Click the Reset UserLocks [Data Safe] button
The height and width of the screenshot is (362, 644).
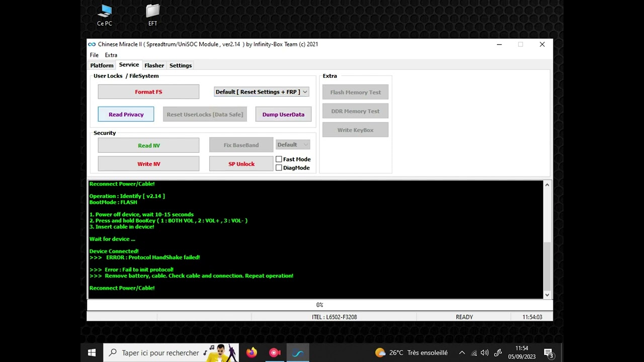[205, 114]
